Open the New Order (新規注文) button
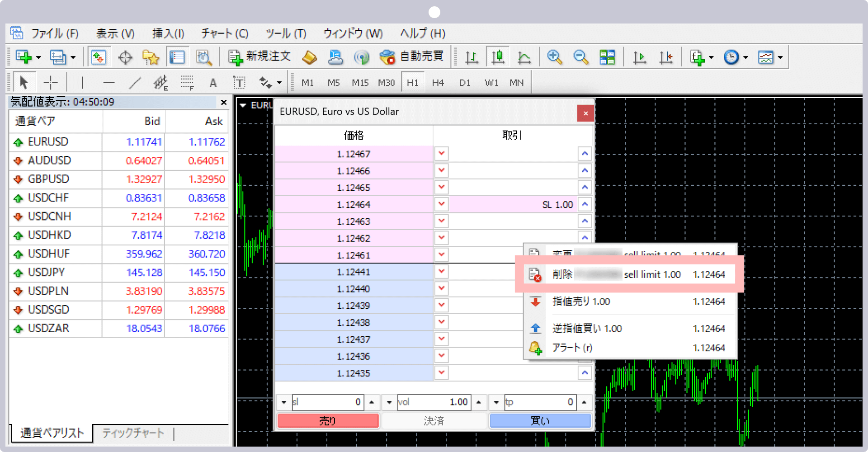The width and height of the screenshot is (868, 452). click(x=259, y=57)
